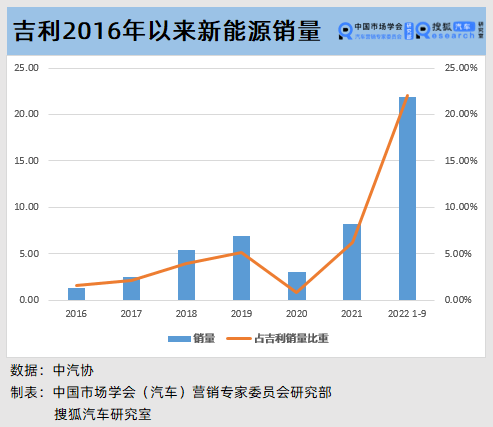The image size is (493, 427).
Task: Select the 2019 sales bar
Action: (241, 268)
